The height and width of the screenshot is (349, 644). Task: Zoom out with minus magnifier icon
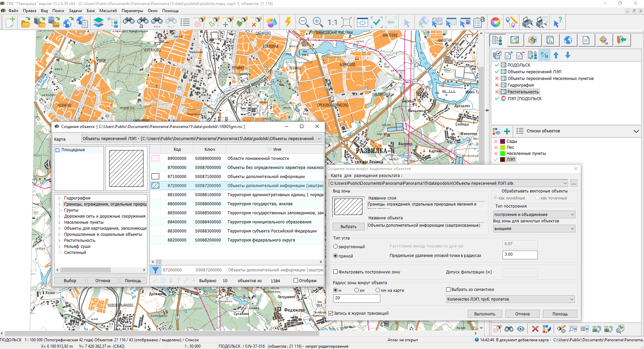click(304, 22)
